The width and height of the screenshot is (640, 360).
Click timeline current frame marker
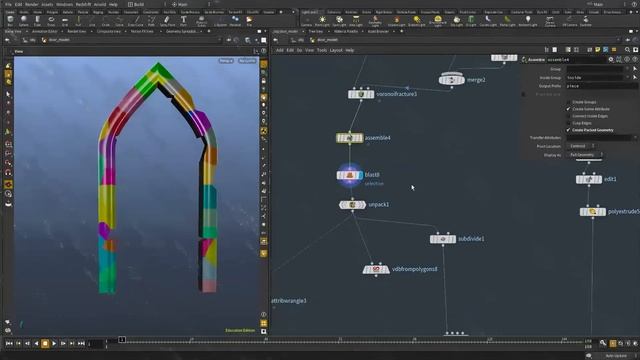(122, 340)
